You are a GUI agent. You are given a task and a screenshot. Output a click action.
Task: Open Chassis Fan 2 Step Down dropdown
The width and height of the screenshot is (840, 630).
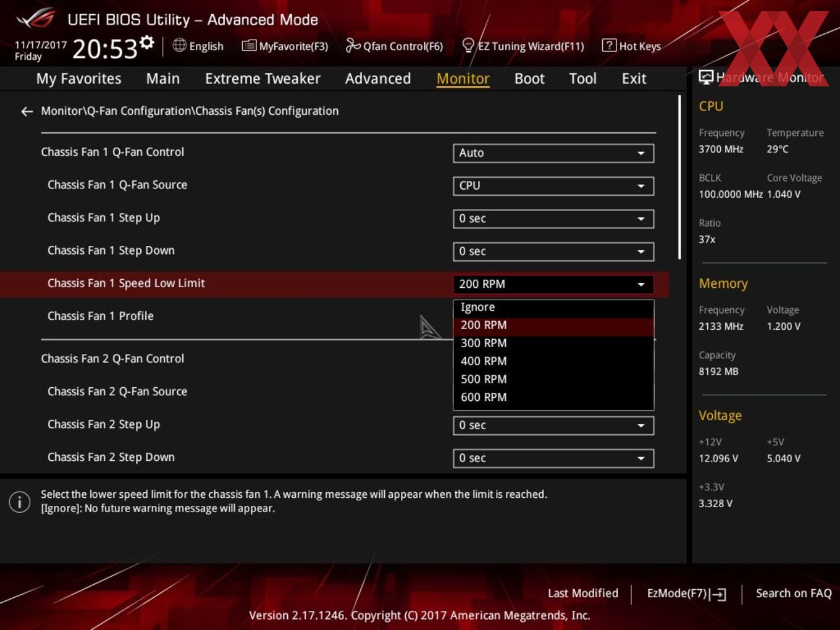click(x=553, y=458)
